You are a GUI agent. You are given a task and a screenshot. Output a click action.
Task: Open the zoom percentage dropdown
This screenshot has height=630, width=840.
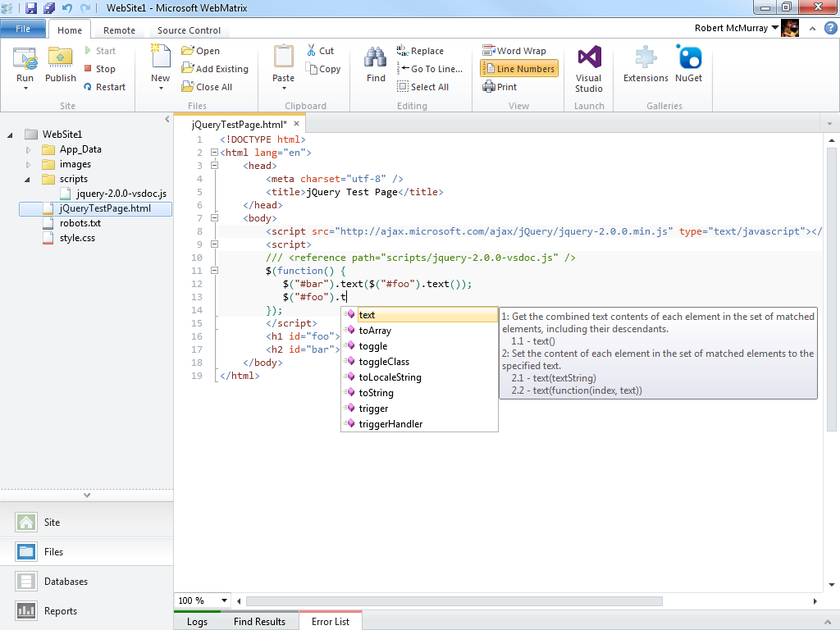223,601
